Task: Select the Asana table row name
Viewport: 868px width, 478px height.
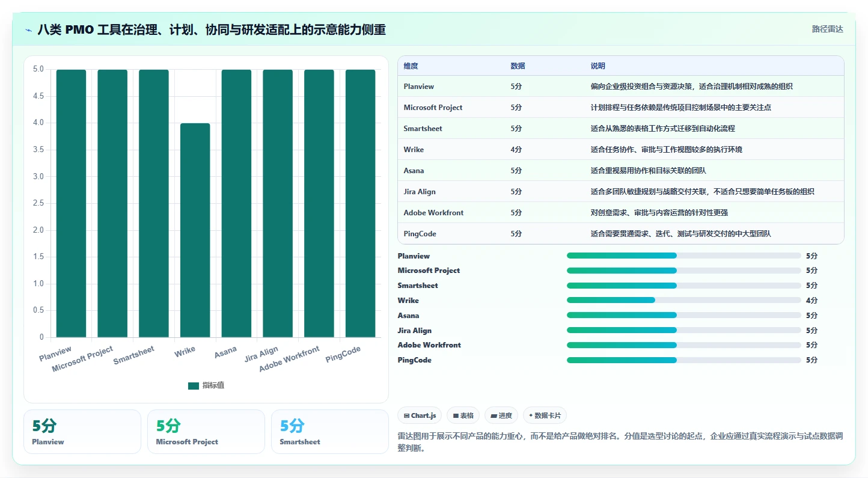Action: (x=414, y=171)
